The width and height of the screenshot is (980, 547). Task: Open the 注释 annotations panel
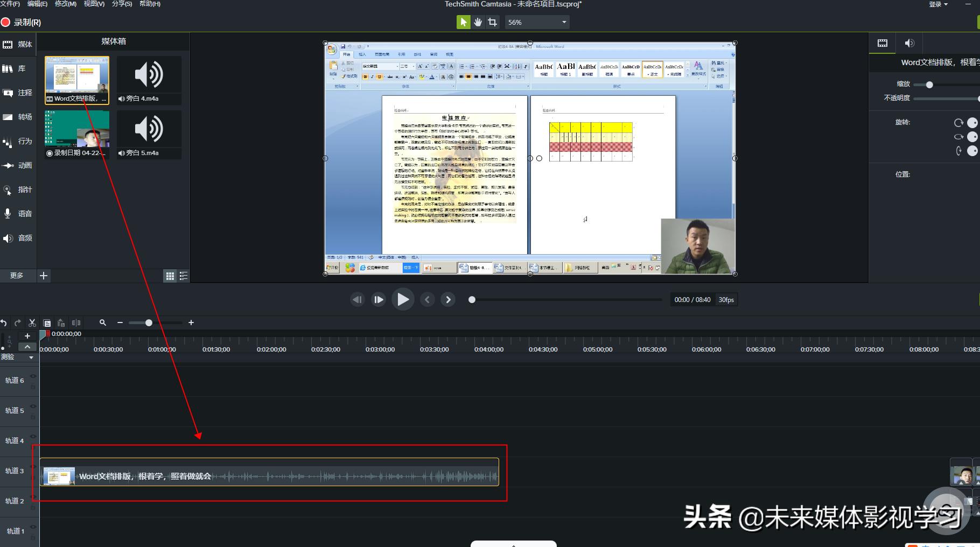pos(18,93)
